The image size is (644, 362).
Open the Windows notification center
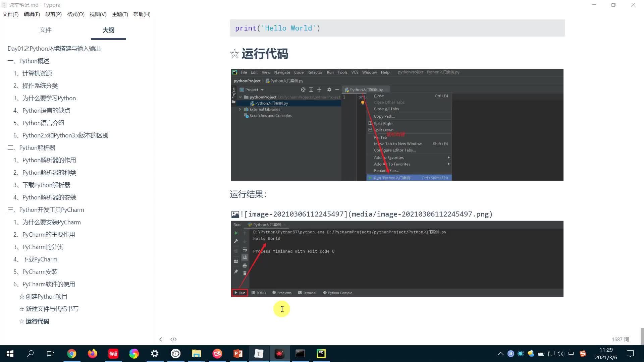click(x=630, y=354)
